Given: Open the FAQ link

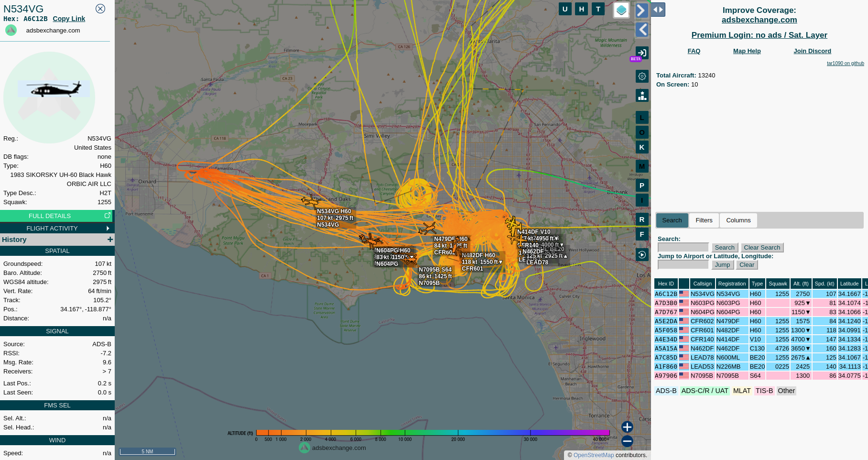Looking at the screenshot, I should coord(694,51).
